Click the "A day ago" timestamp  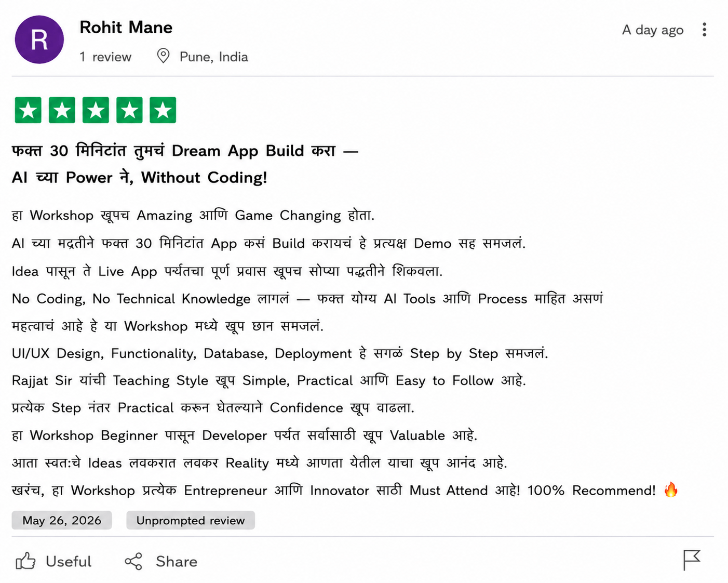coord(653,30)
